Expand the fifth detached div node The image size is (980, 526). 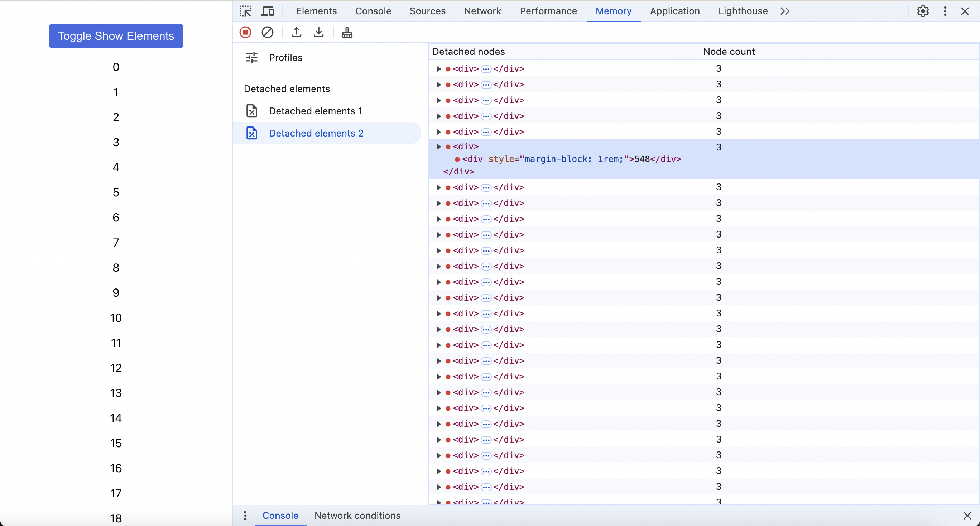pos(439,132)
